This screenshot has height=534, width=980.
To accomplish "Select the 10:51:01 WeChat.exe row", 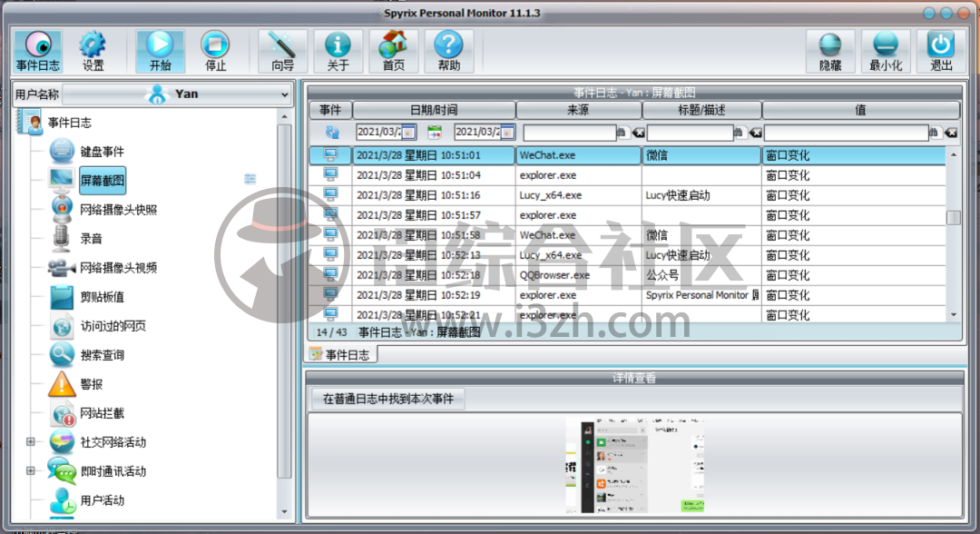I will tap(628, 155).
